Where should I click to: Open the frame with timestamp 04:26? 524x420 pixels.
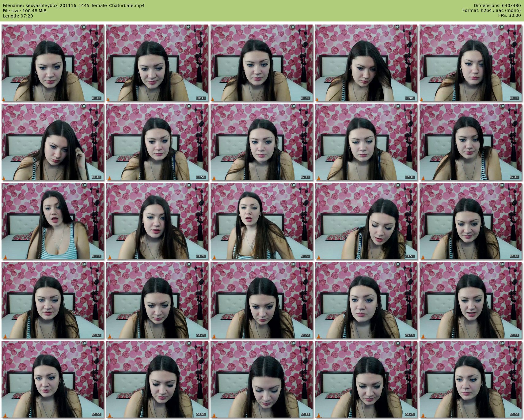pos(53,300)
